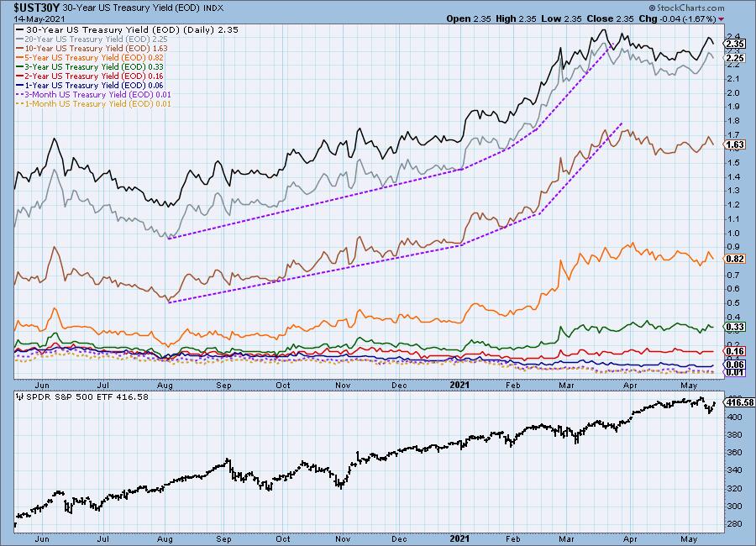
Task: Click the 1.8 yield axis label
Action: [x=732, y=121]
